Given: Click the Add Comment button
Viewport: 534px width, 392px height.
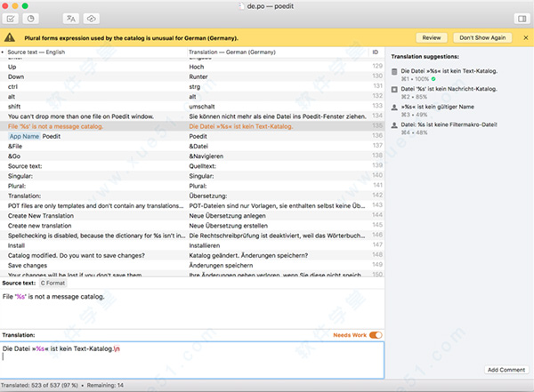Looking at the screenshot, I should (x=506, y=370).
